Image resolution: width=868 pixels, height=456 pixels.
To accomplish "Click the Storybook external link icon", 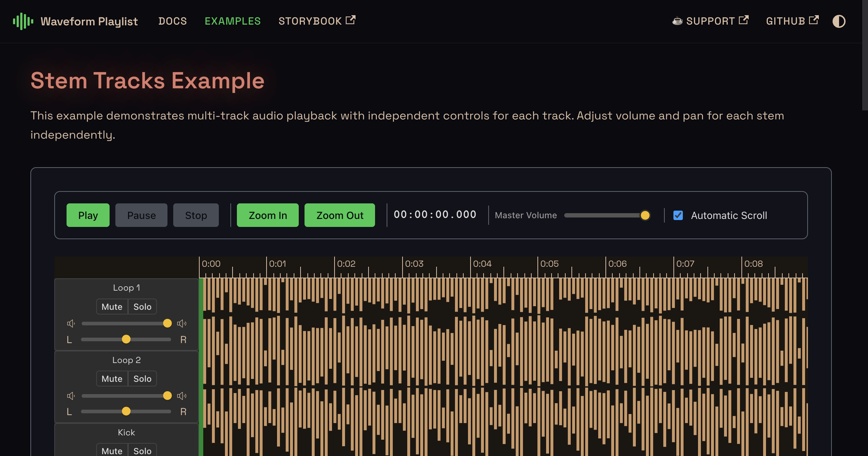I will tap(350, 20).
